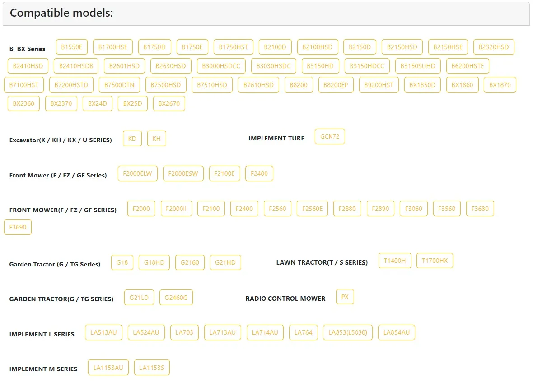
Task: Open the B7500HSD model tag
Action: point(166,85)
